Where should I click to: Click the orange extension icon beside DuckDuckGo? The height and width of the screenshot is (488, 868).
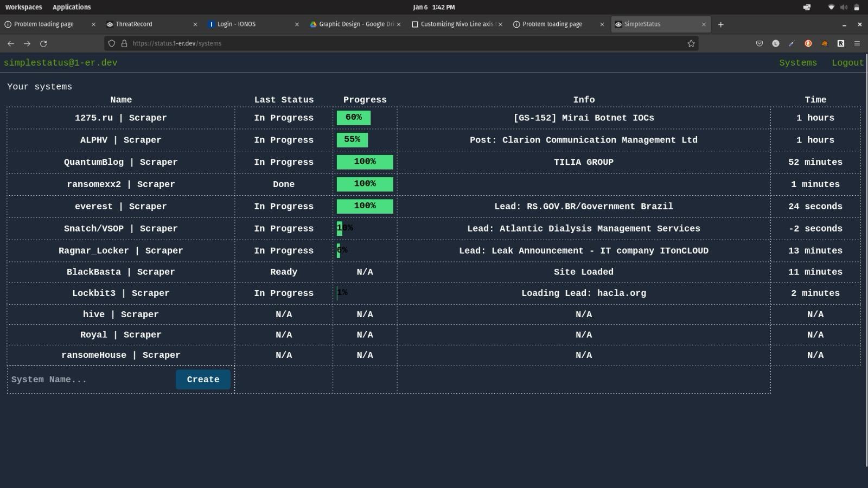825,43
